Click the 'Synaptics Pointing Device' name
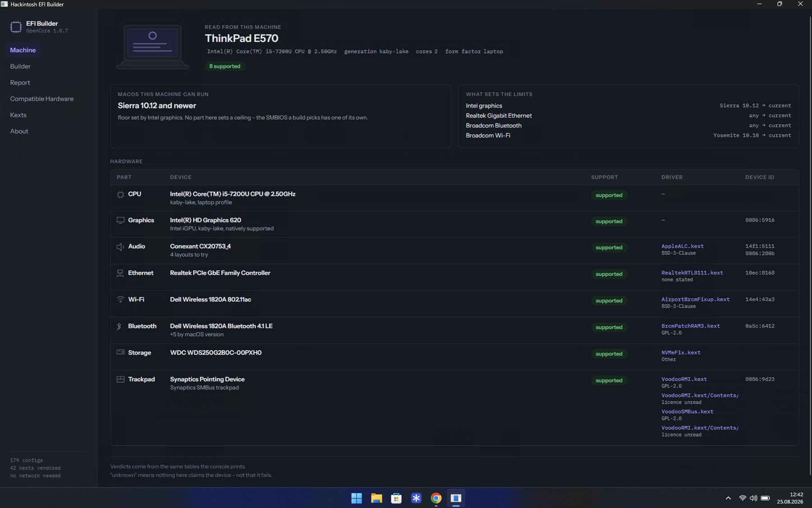The image size is (812, 508). [208, 379]
